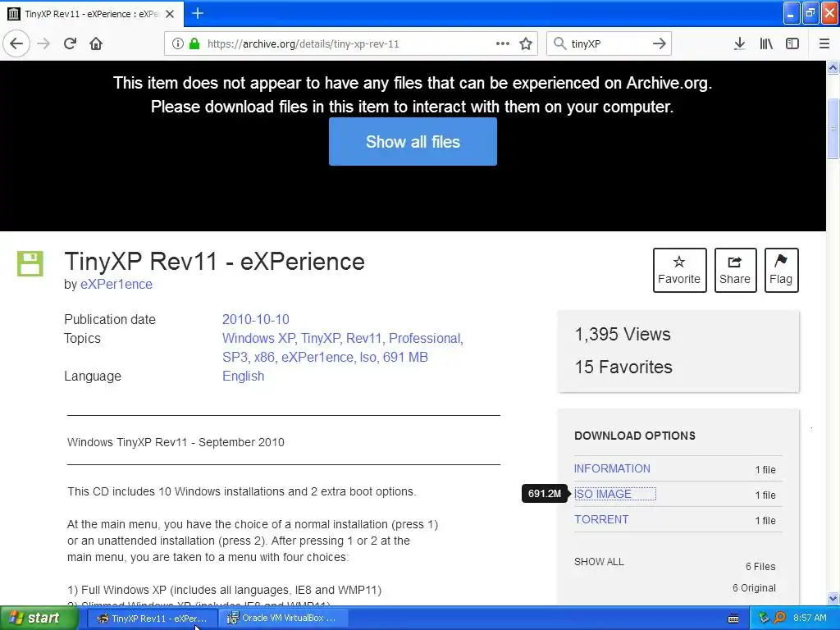Open the Downloads panel
The width and height of the screenshot is (840, 630).
pyautogui.click(x=740, y=44)
